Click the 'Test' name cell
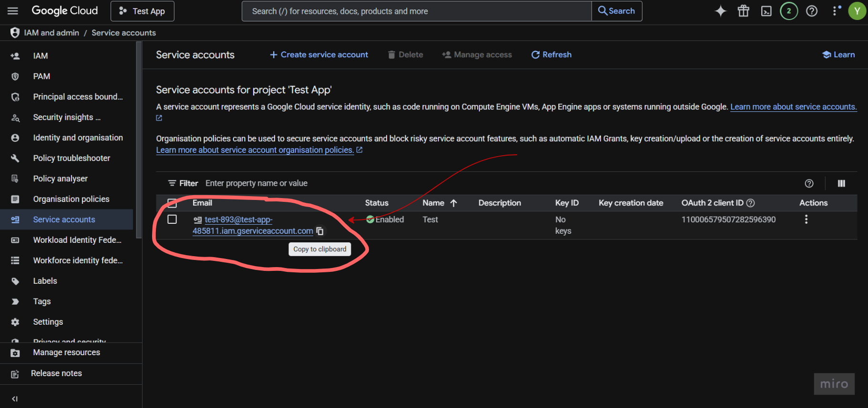This screenshot has width=868, height=408. [430, 219]
